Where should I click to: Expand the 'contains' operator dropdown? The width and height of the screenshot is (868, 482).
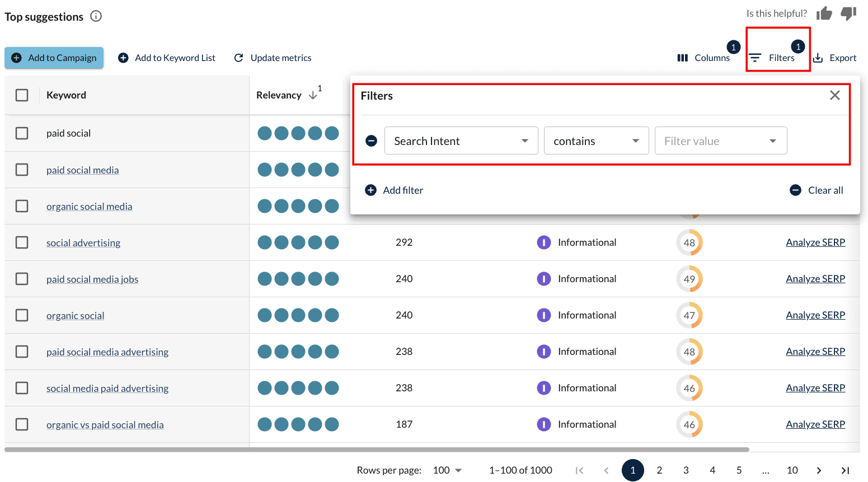[x=595, y=141]
